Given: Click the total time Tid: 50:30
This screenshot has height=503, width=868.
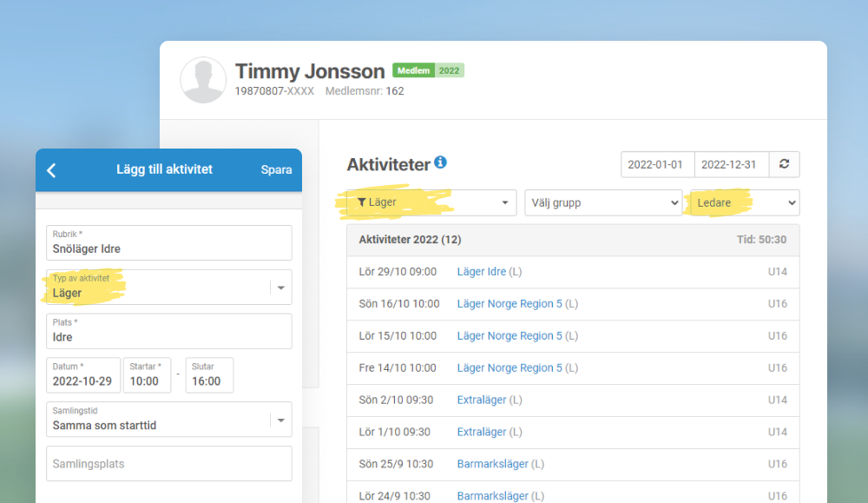Looking at the screenshot, I should click(761, 239).
